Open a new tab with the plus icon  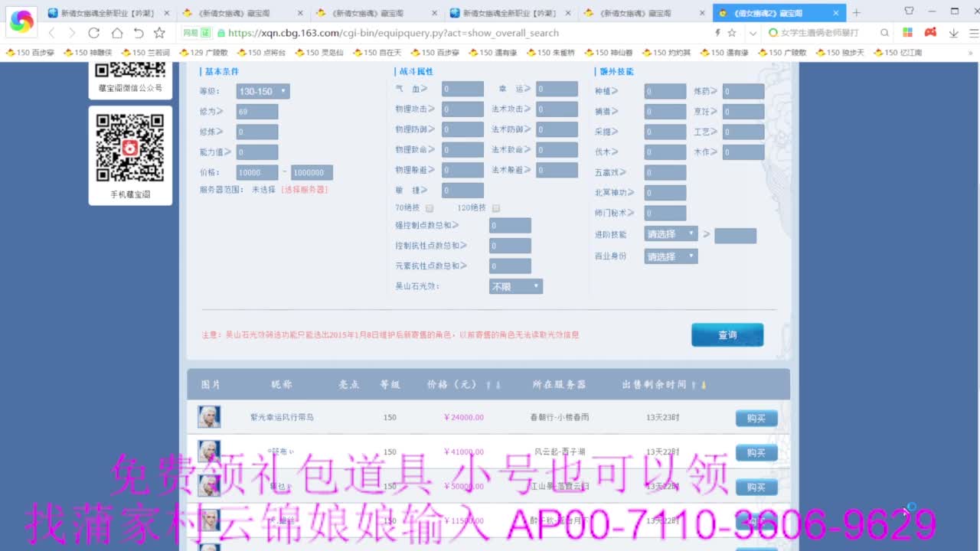coord(856,12)
